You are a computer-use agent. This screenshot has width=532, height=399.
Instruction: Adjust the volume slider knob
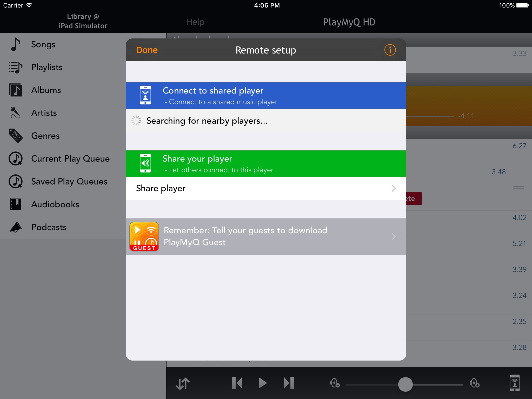[405, 384]
